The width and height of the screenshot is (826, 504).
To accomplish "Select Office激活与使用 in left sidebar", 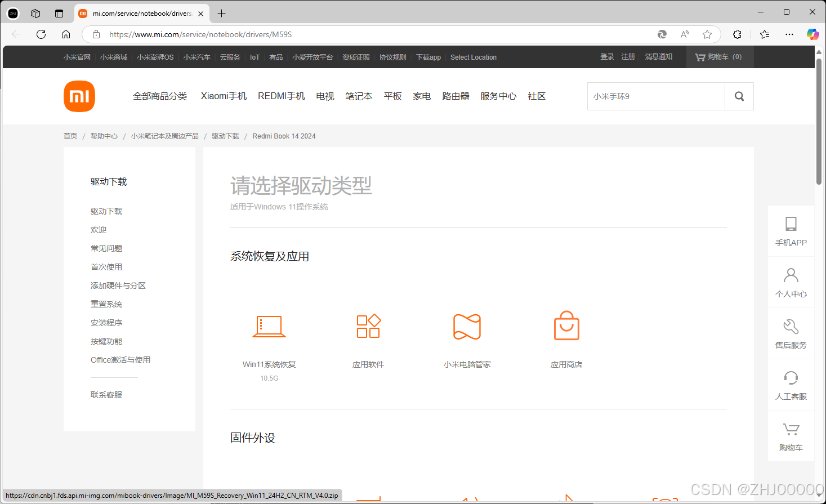I will pos(120,360).
